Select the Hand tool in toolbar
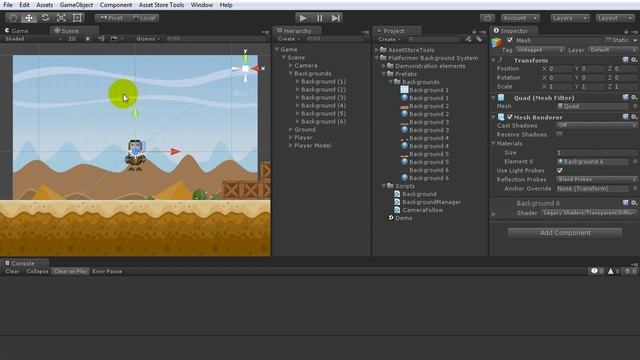Screen dimensions: 640x360 [13, 18]
